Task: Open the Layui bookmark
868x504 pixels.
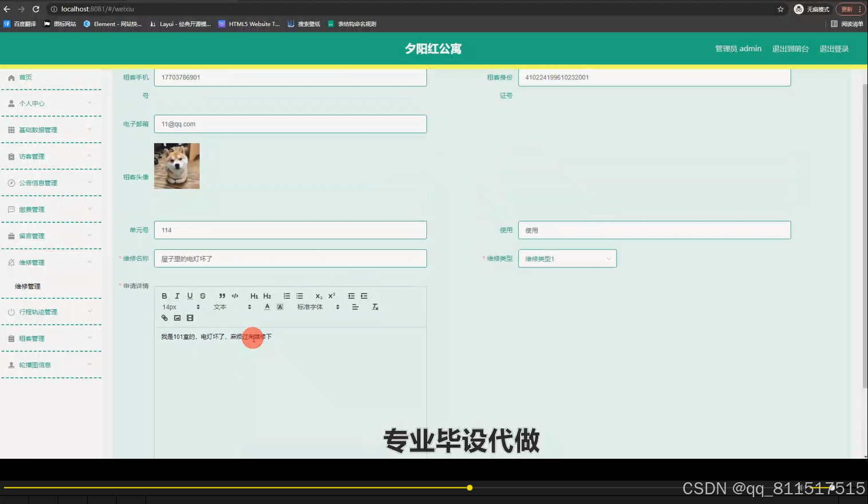Action: coord(180,24)
